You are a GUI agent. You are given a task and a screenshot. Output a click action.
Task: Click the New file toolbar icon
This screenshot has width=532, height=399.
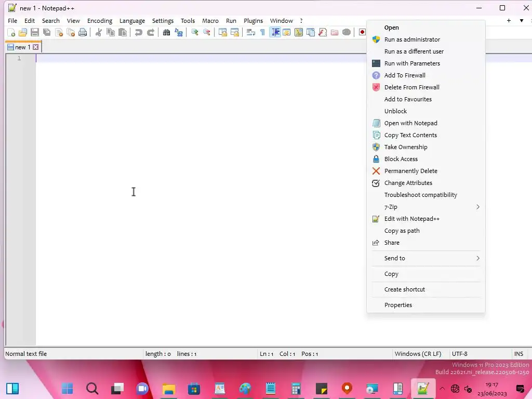pyautogui.click(x=11, y=33)
